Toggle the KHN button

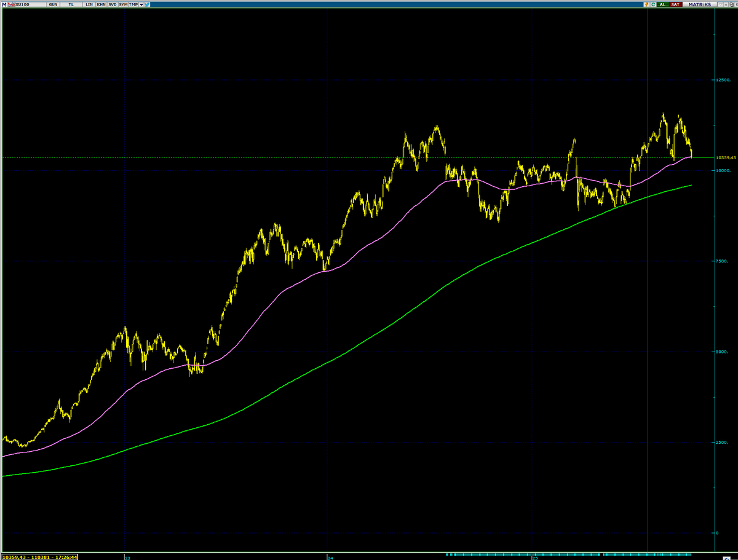[101, 4]
